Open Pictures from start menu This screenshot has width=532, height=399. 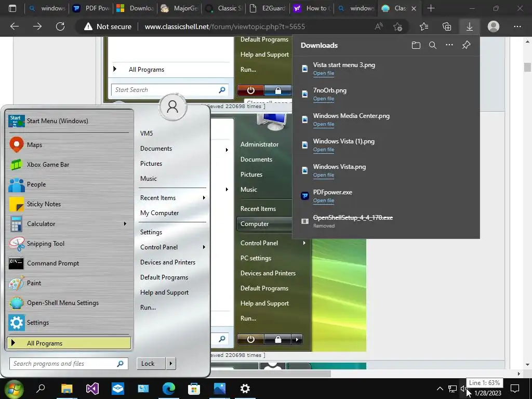coord(151,164)
